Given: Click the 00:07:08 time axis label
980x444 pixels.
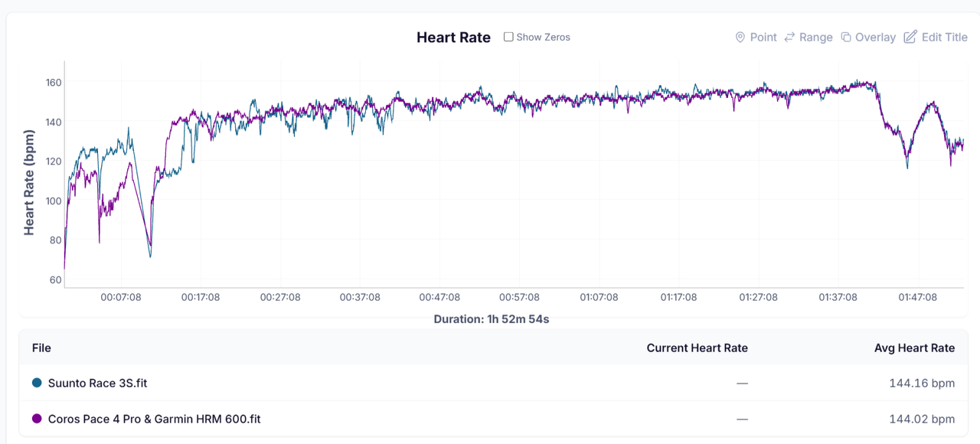Looking at the screenshot, I should pyautogui.click(x=121, y=297).
